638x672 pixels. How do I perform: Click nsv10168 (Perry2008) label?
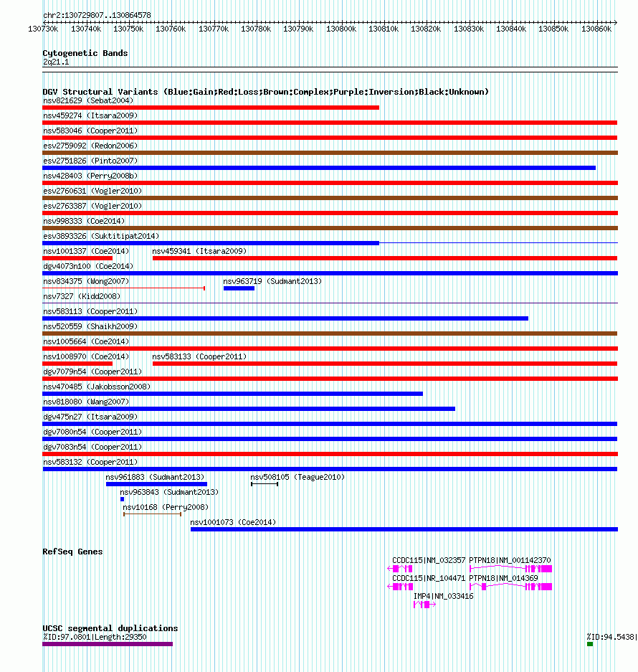(166, 507)
